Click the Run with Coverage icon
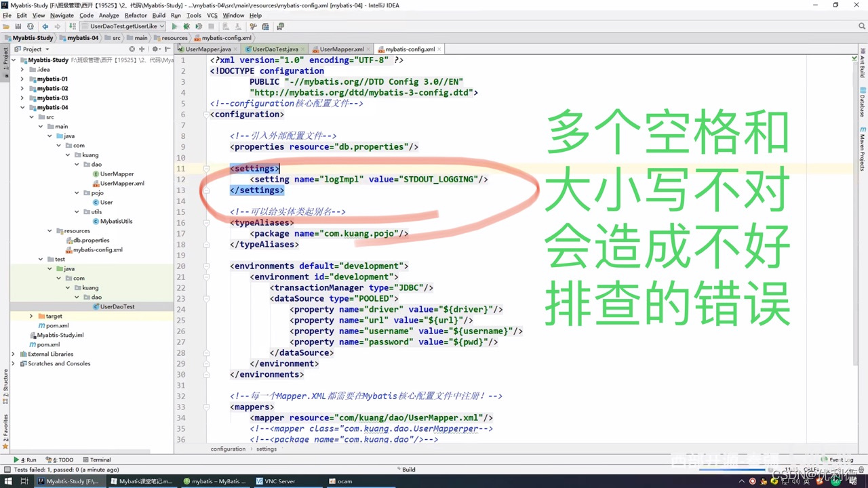The height and width of the screenshot is (488, 868). tap(199, 26)
